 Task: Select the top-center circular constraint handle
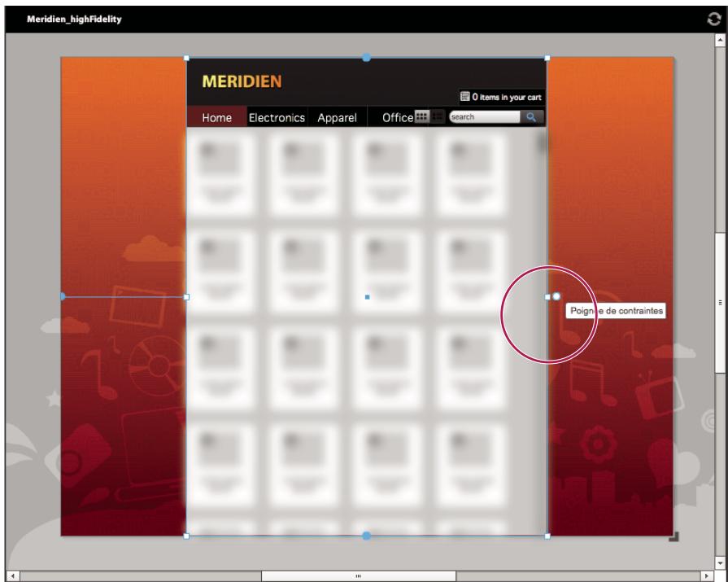point(366,58)
